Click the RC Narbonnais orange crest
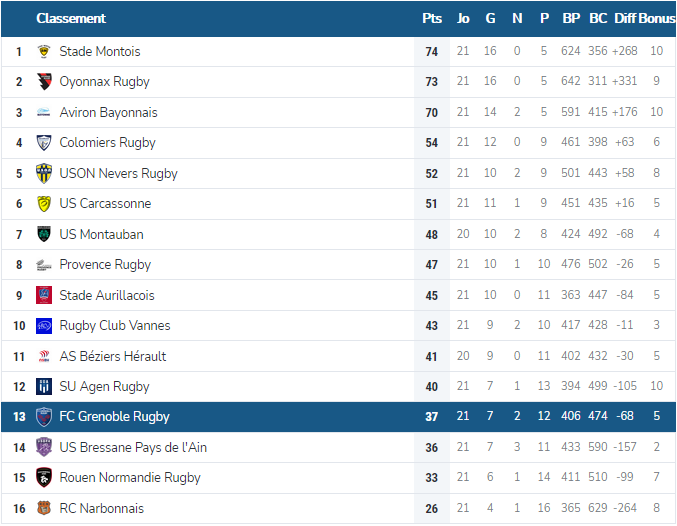 (44, 509)
